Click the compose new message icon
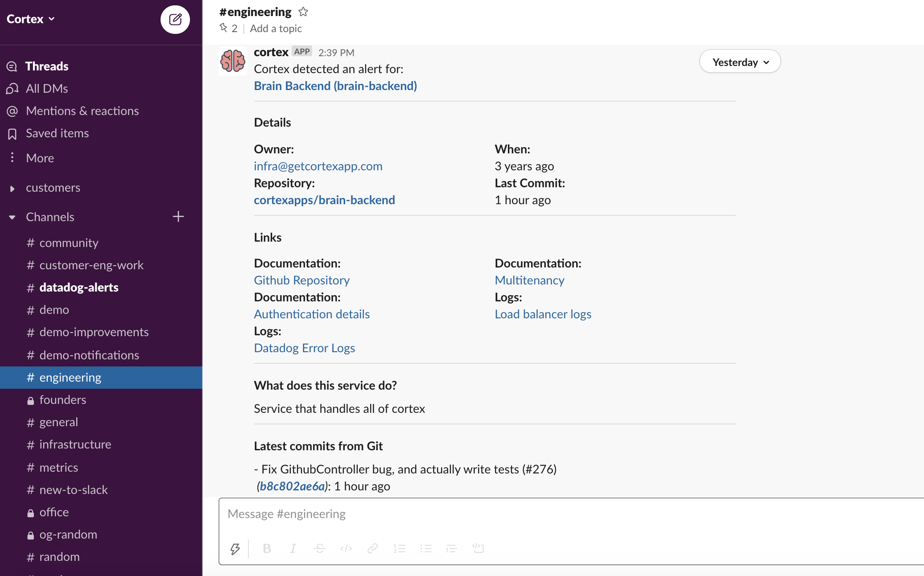 pos(175,20)
